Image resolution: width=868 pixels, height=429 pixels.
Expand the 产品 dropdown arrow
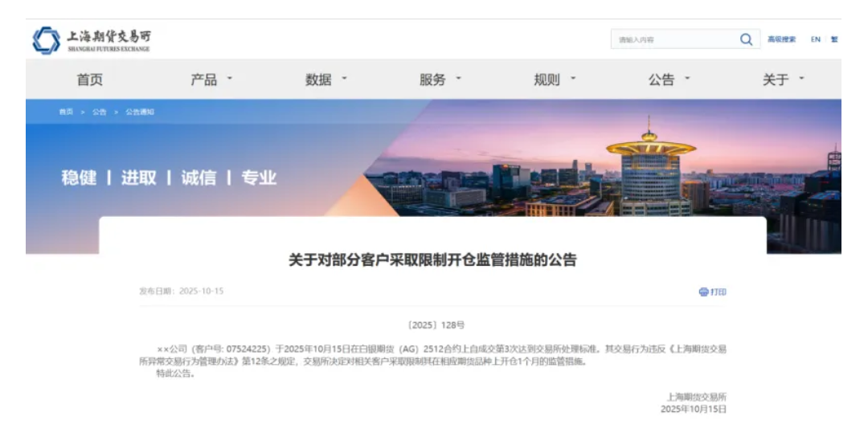coord(230,78)
